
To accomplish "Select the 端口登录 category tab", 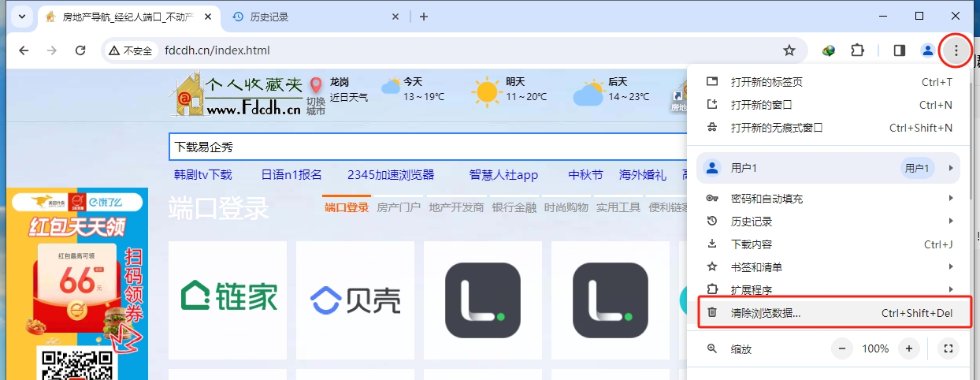I will click(347, 207).
